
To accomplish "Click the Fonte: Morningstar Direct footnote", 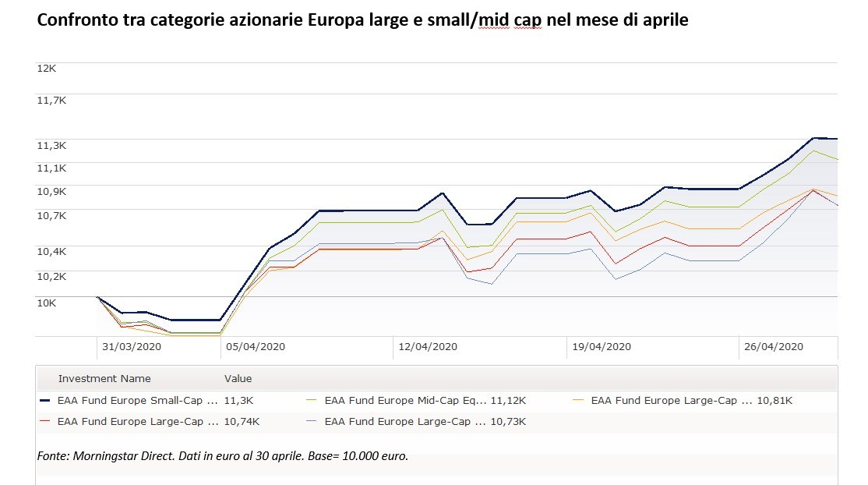I will pyautogui.click(x=223, y=455).
